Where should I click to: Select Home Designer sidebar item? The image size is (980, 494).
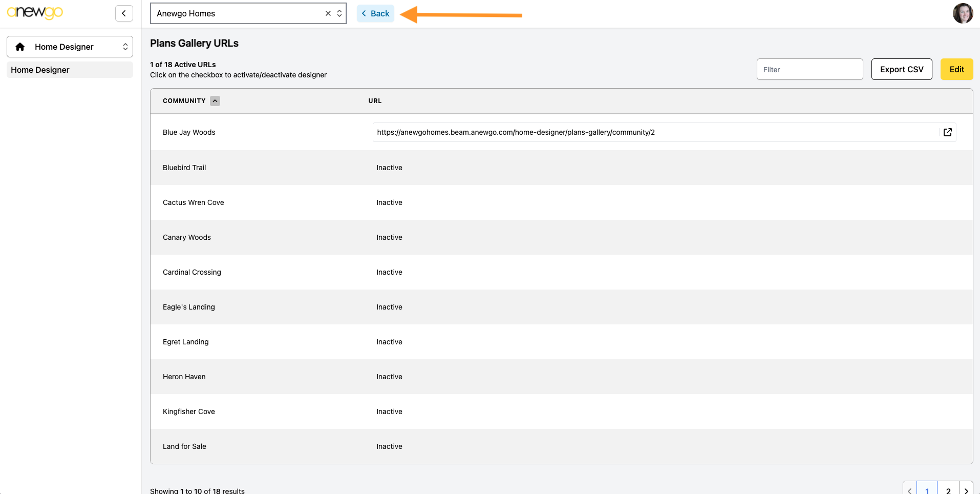[x=70, y=70]
